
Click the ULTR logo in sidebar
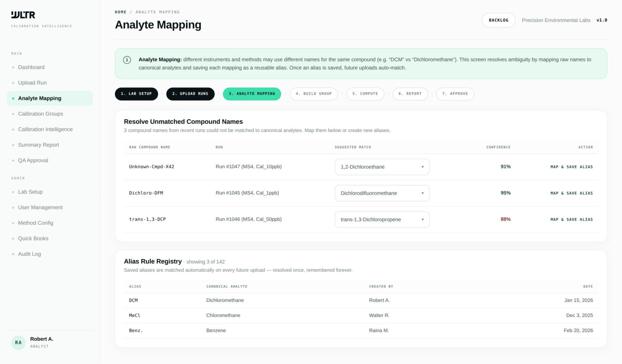pos(23,15)
